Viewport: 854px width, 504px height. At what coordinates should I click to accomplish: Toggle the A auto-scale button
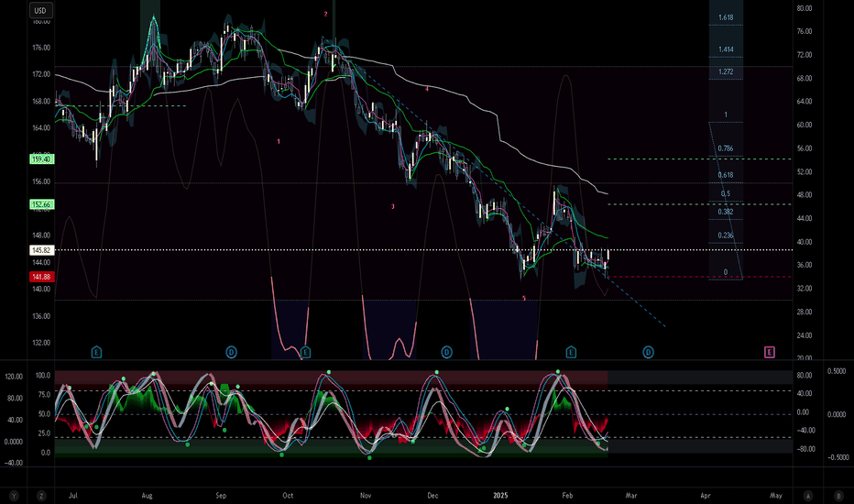[x=808, y=496]
